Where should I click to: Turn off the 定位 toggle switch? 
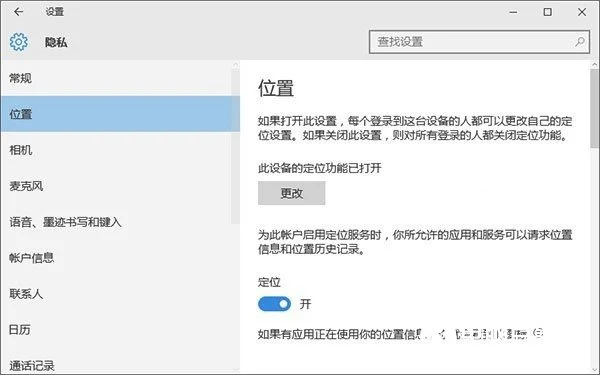274,304
